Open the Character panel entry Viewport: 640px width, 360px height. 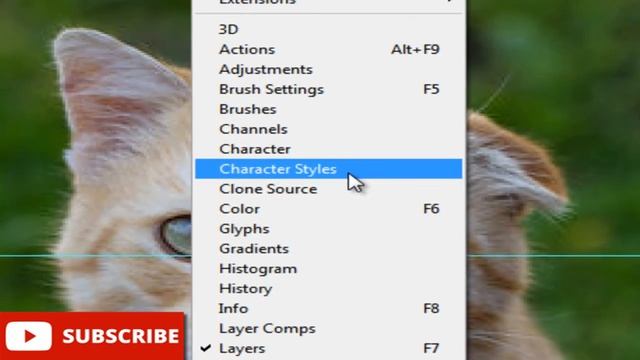click(329, 149)
